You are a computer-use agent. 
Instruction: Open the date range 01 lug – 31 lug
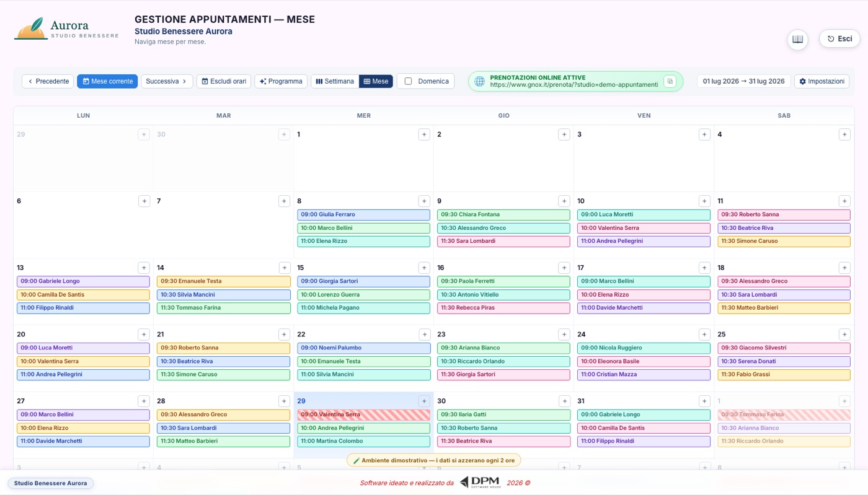pos(743,81)
